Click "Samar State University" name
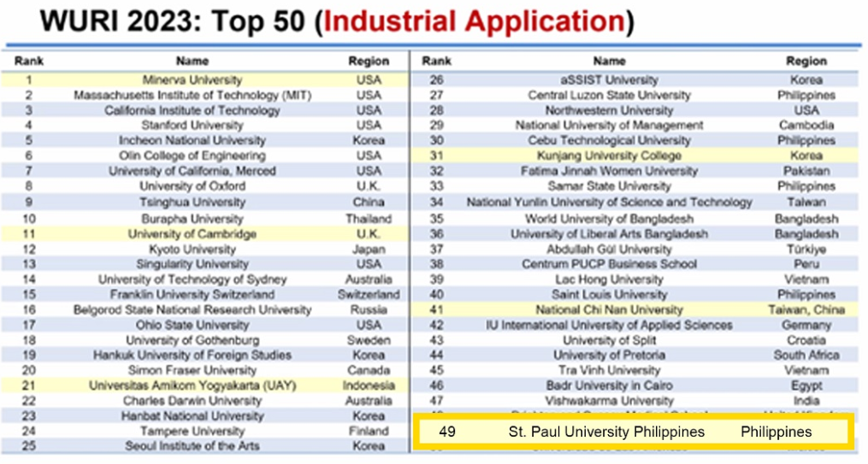Viewport: 868px width, 464px height. coord(609,185)
